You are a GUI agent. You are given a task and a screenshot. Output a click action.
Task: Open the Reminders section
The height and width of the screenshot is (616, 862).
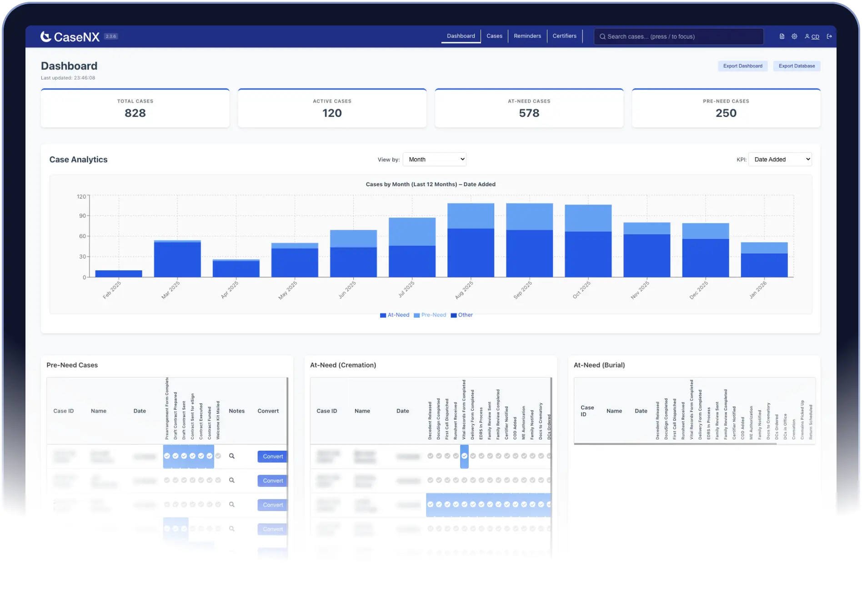[527, 36]
